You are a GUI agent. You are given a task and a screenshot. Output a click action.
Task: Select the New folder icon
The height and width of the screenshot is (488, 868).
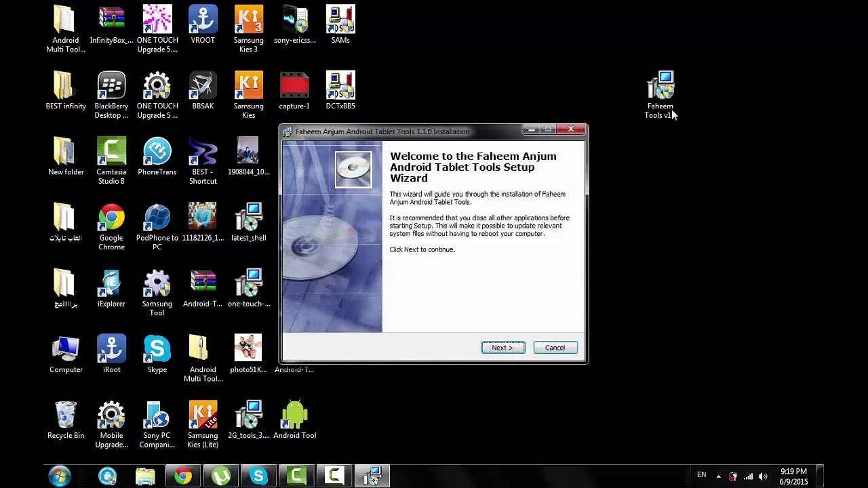click(66, 157)
